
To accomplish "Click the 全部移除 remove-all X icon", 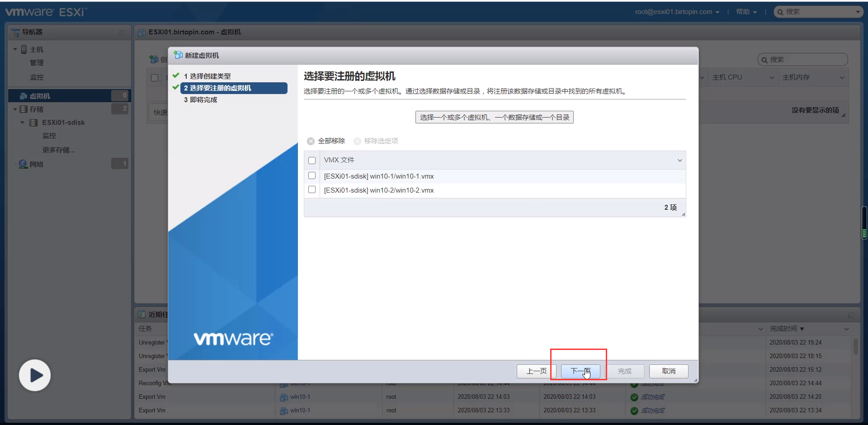I will coord(311,141).
